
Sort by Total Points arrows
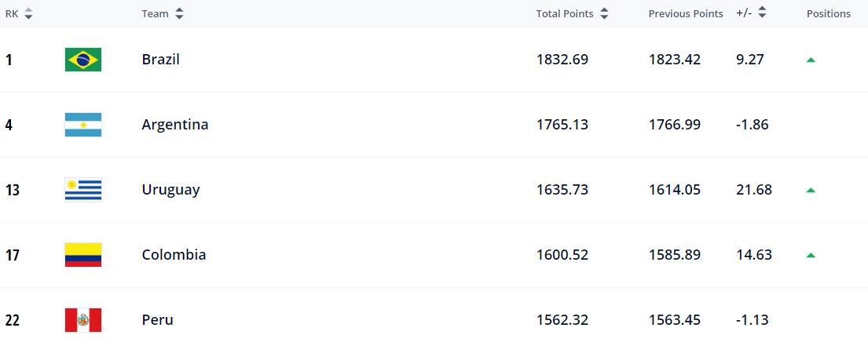[604, 13]
